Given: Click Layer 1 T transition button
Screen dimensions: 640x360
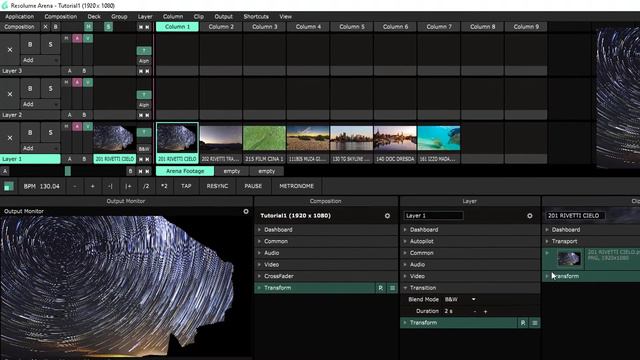Looking at the screenshot, I should (x=144, y=132).
